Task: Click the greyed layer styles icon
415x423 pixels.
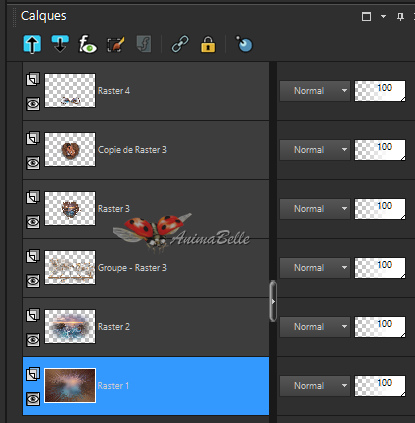Action: click(x=144, y=44)
